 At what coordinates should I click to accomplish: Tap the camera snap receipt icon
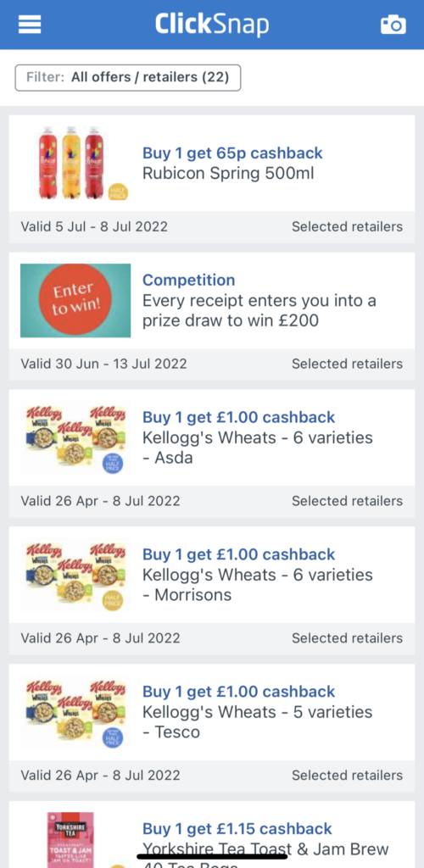pyautogui.click(x=393, y=25)
